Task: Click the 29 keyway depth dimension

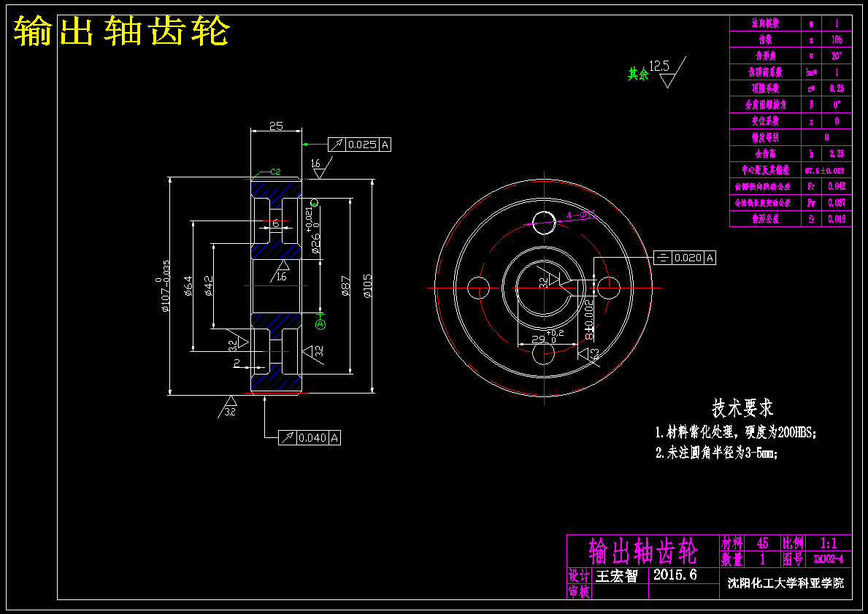Action: [x=539, y=339]
